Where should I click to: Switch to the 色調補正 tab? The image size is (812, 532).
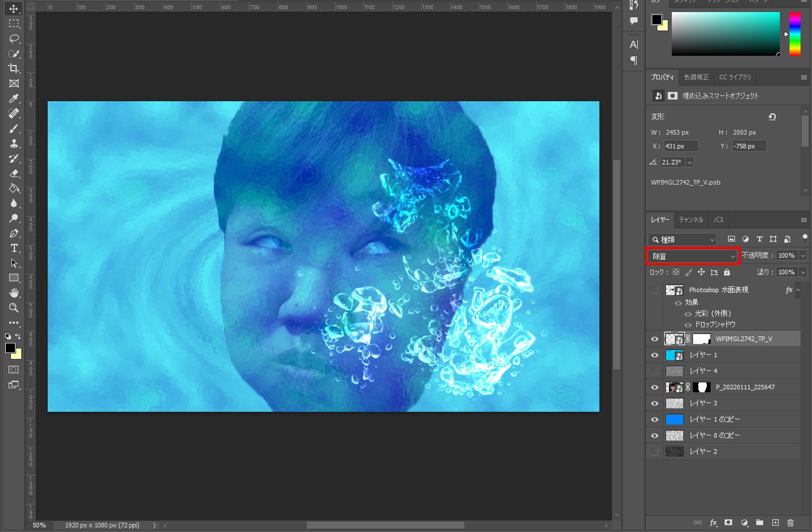click(x=696, y=77)
